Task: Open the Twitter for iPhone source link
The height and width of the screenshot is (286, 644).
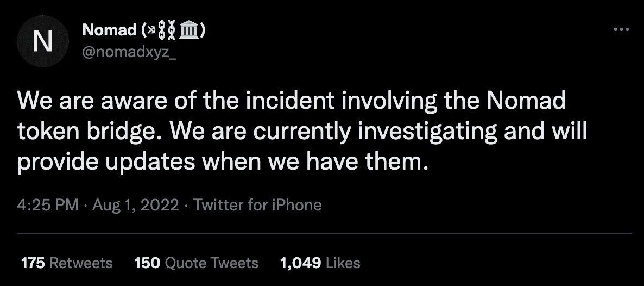Action: [257, 205]
